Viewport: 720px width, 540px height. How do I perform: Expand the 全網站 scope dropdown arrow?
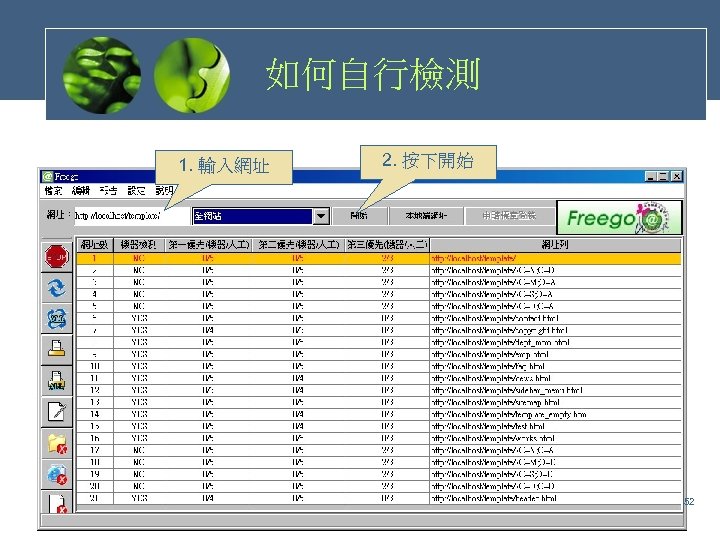click(321, 216)
